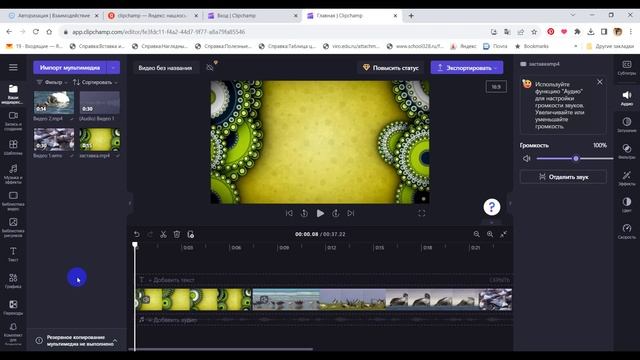
Task: Play the video preview
Action: pos(320,213)
